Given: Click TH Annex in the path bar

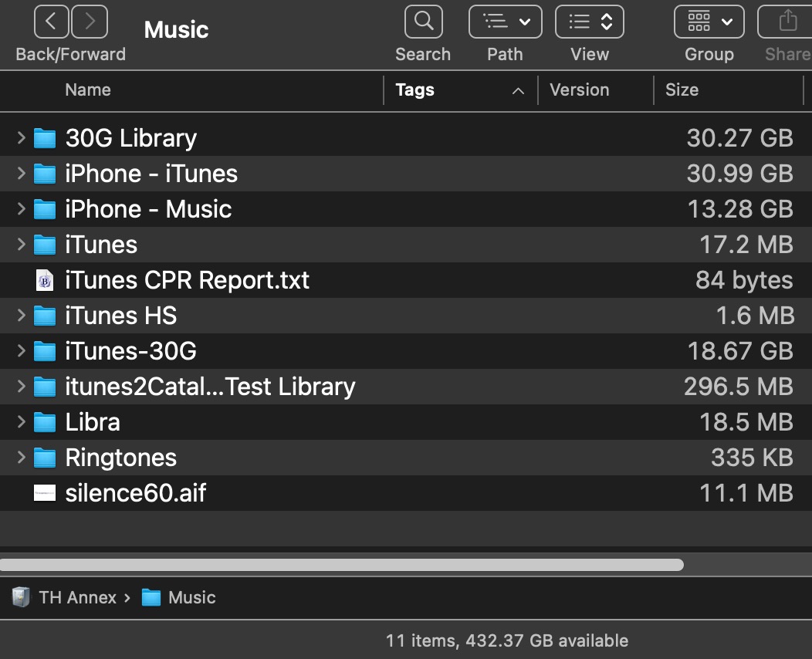Looking at the screenshot, I should coord(78,597).
